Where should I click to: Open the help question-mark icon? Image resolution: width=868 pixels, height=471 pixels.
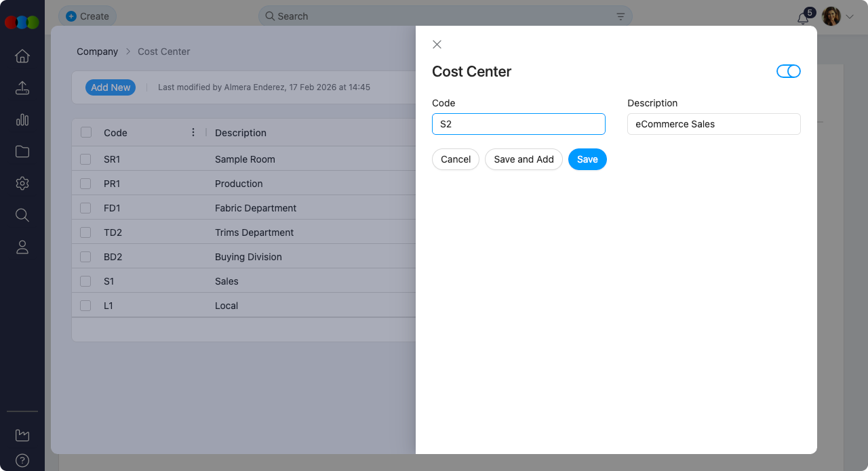pos(22,461)
